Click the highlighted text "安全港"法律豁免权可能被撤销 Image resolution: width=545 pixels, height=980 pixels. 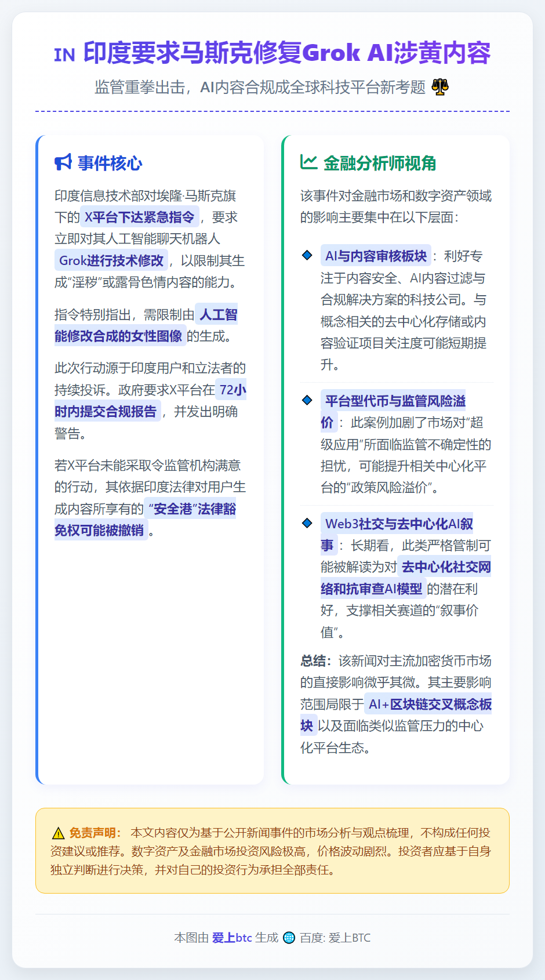[146, 520]
